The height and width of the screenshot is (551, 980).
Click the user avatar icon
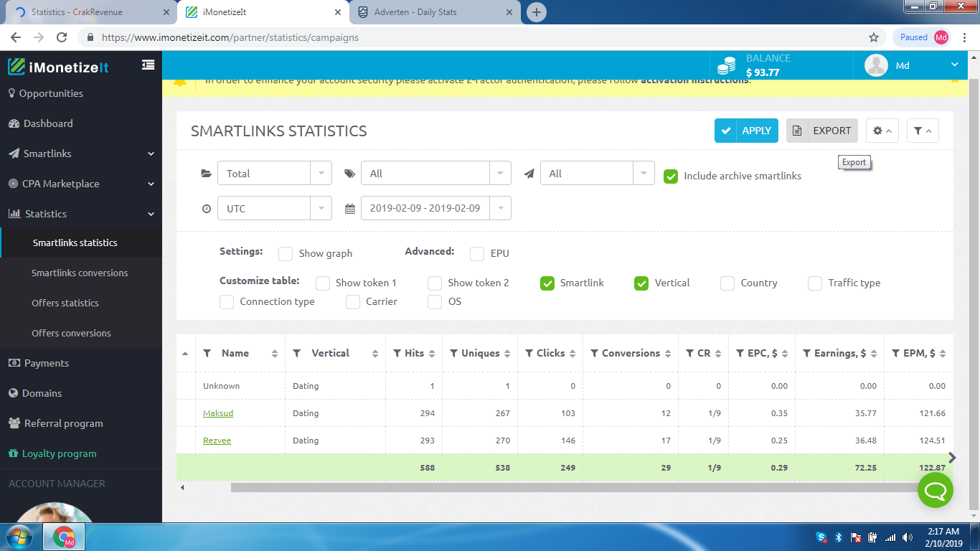[876, 65]
